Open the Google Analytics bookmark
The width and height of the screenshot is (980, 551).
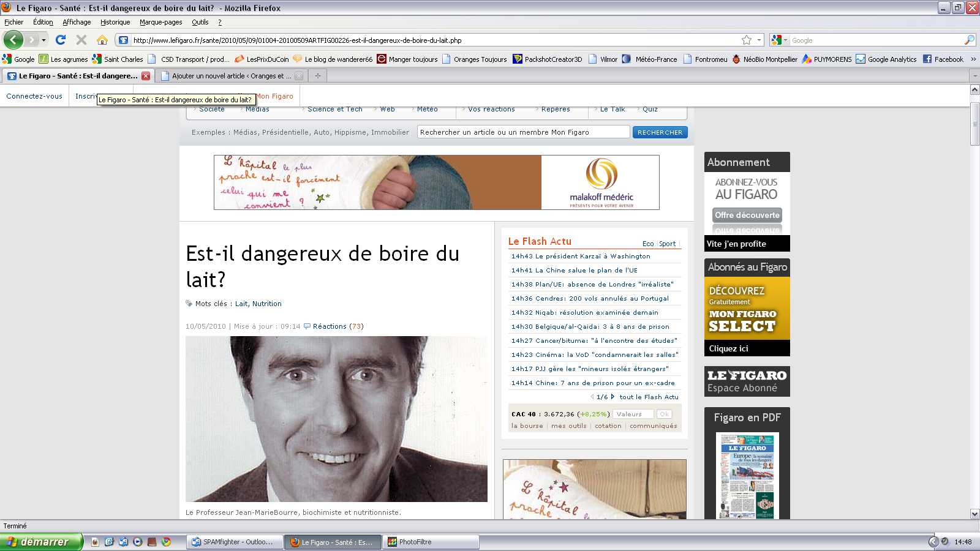[886, 59]
